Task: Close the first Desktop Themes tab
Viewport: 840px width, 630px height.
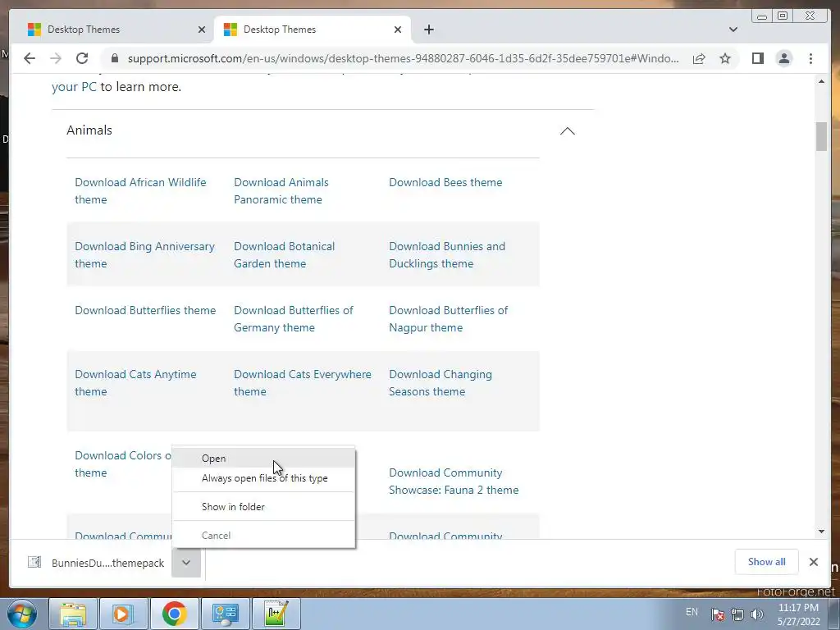Action: coord(202,30)
